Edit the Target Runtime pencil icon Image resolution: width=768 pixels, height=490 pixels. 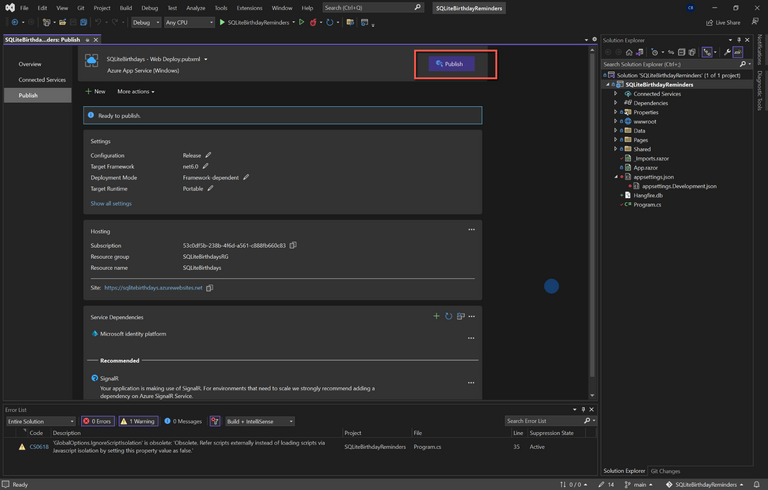pyautogui.click(x=211, y=188)
